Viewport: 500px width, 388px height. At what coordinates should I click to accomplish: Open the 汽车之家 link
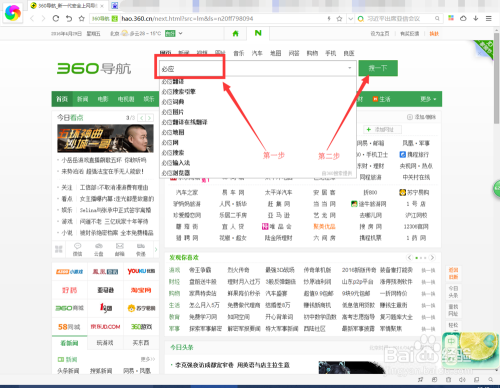tap(187, 192)
